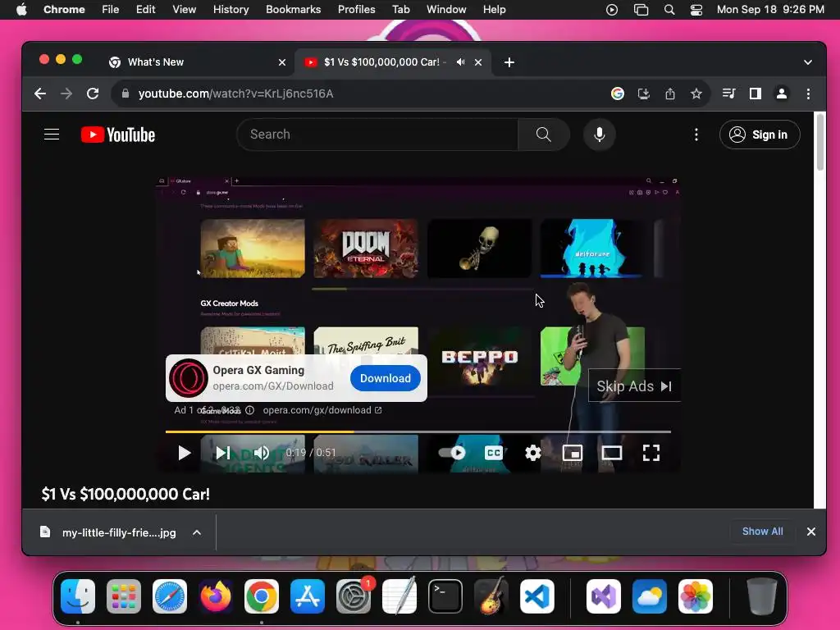Switch to What's New tab

click(x=197, y=62)
